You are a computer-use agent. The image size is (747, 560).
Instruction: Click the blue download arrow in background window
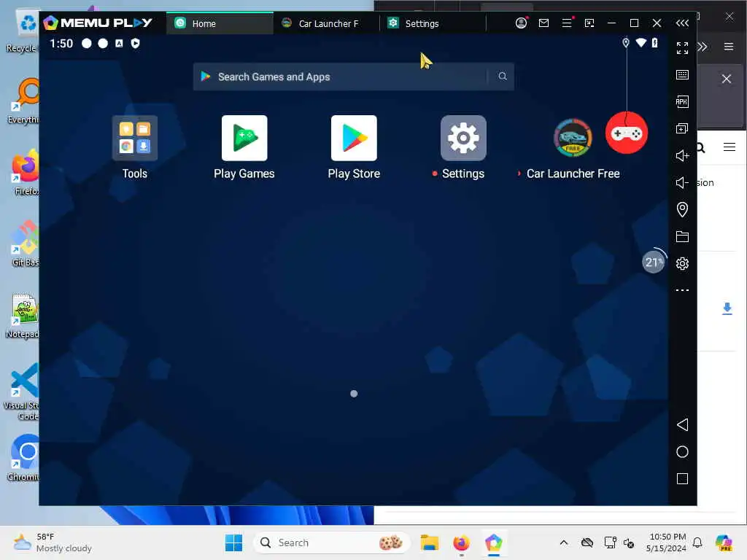[x=727, y=308]
